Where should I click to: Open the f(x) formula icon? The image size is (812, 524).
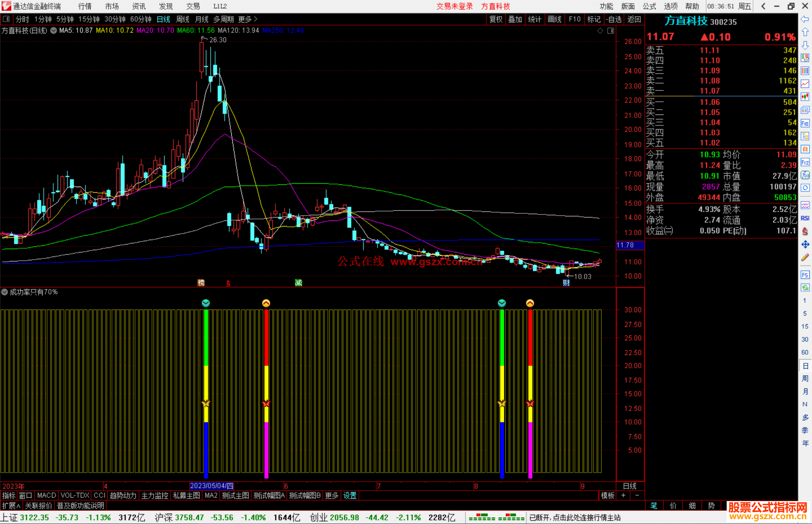point(805,175)
